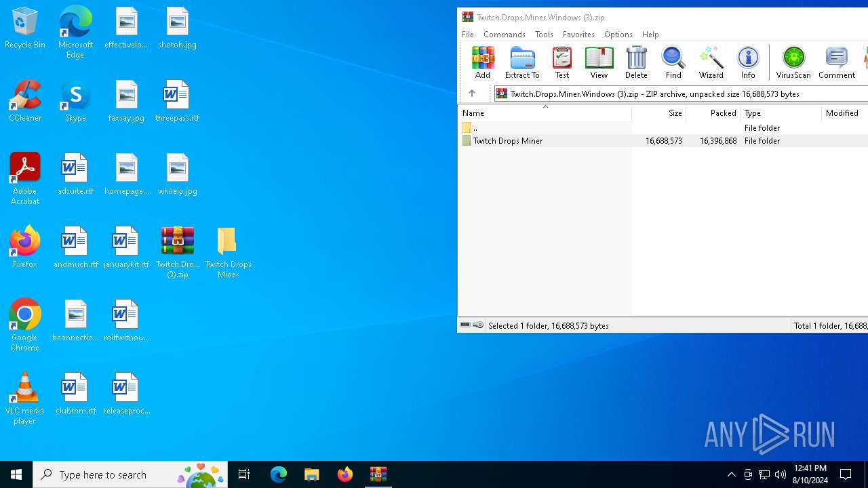Screen dimensions: 868x488
Task: Run the Test archive tool
Action: (x=562, y=62)
